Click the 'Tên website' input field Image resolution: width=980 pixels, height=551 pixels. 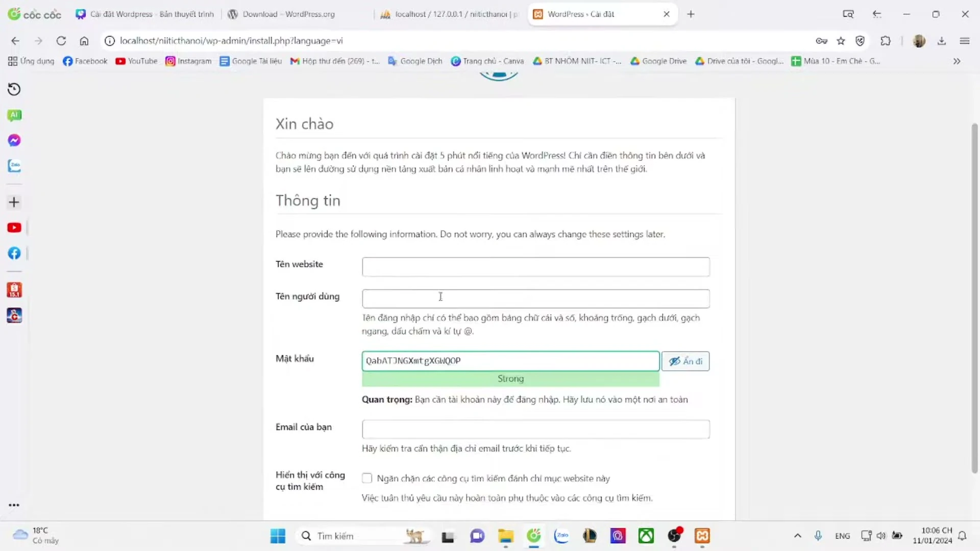pos(535,266)
